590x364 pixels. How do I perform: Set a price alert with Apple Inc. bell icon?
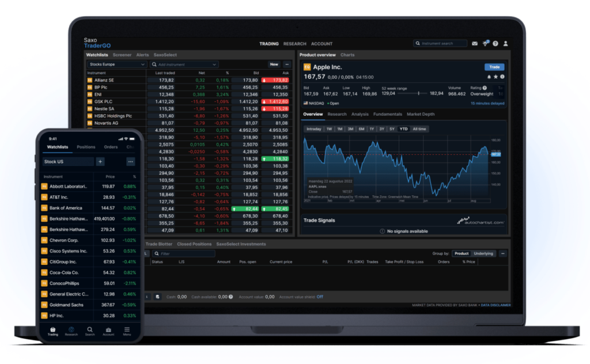[x=489, y=77]
